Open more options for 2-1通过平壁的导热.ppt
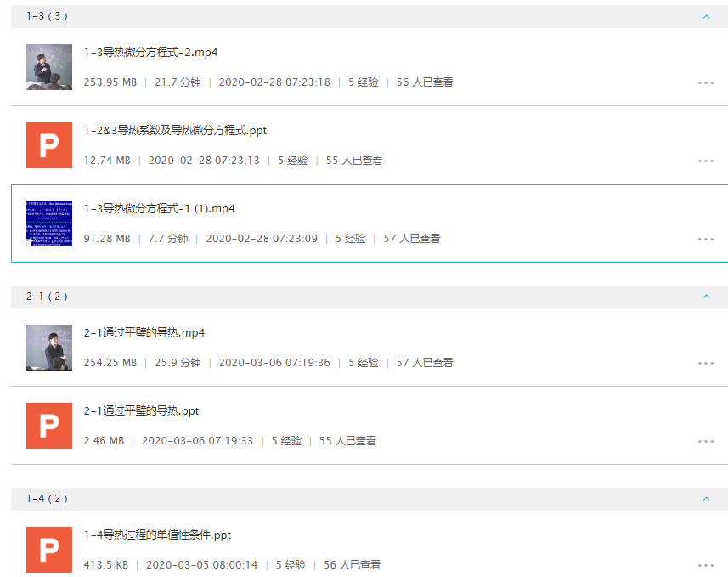This screenshot has width=728, height=577. pos(705,442)
